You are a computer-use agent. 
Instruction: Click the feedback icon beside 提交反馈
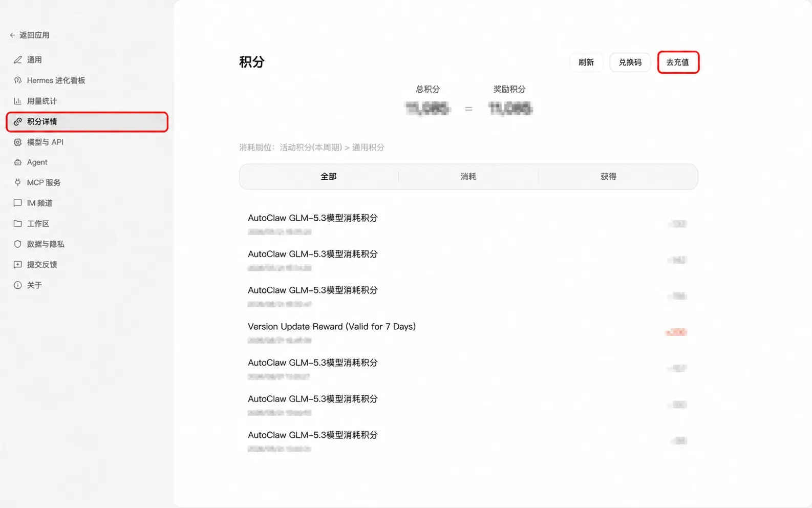18,265
